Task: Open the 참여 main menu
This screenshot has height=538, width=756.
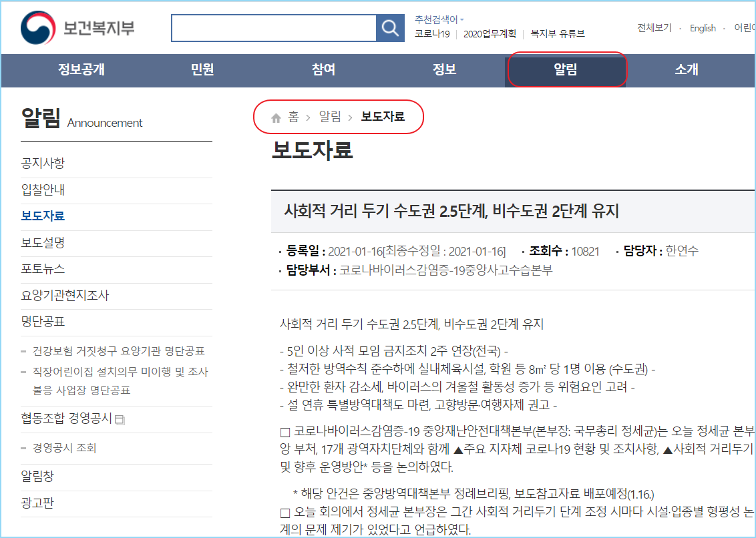Action: (323, 70)
